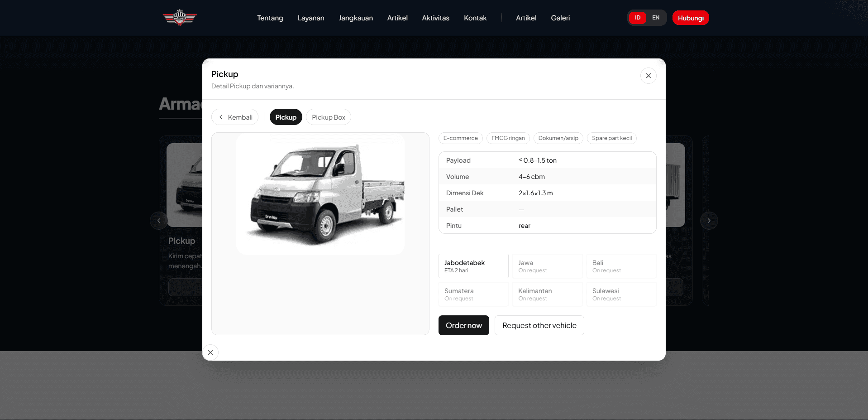Click the red Hubungi button
868x420 pixels.
(x=690, y=18)
